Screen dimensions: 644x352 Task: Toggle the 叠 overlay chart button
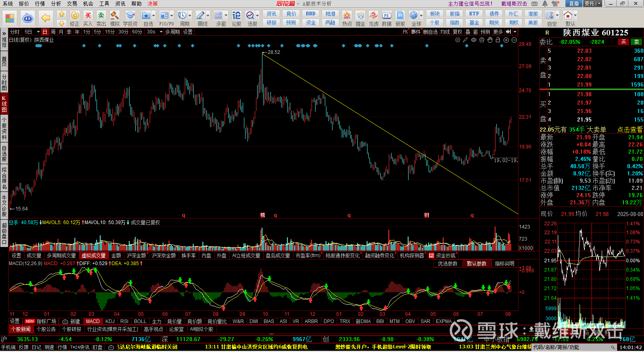[468, 32]
